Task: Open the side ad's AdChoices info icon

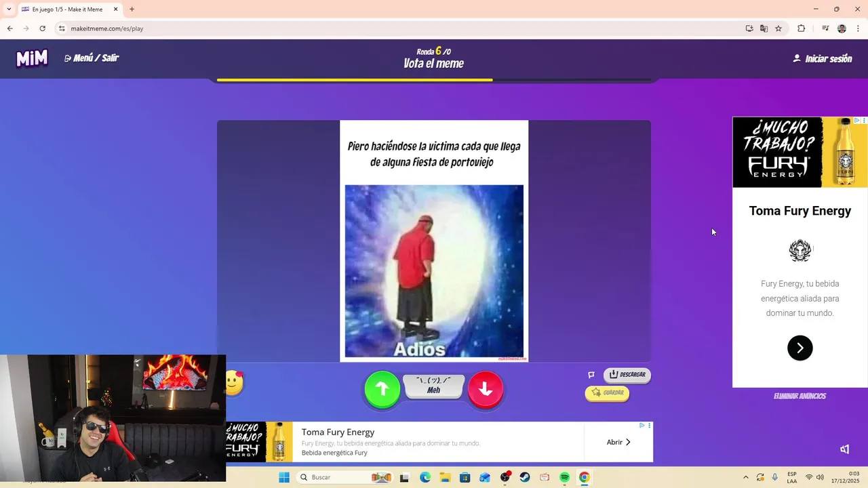Action: pos(857,120)
